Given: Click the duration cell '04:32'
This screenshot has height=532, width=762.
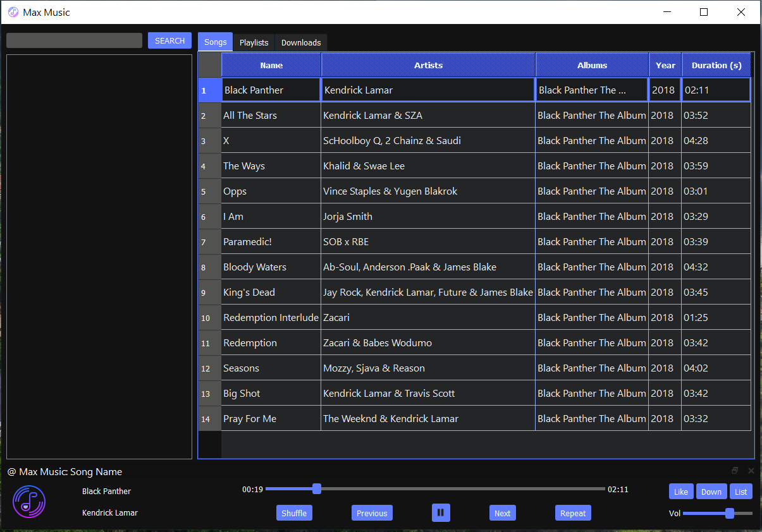Looking at the screenshot, I should [716, 267].
